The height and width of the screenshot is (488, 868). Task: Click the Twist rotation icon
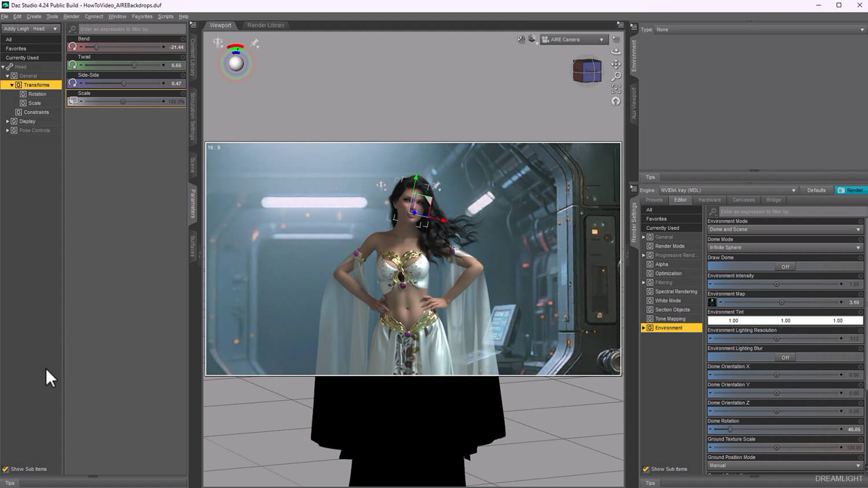click(72, 65)
